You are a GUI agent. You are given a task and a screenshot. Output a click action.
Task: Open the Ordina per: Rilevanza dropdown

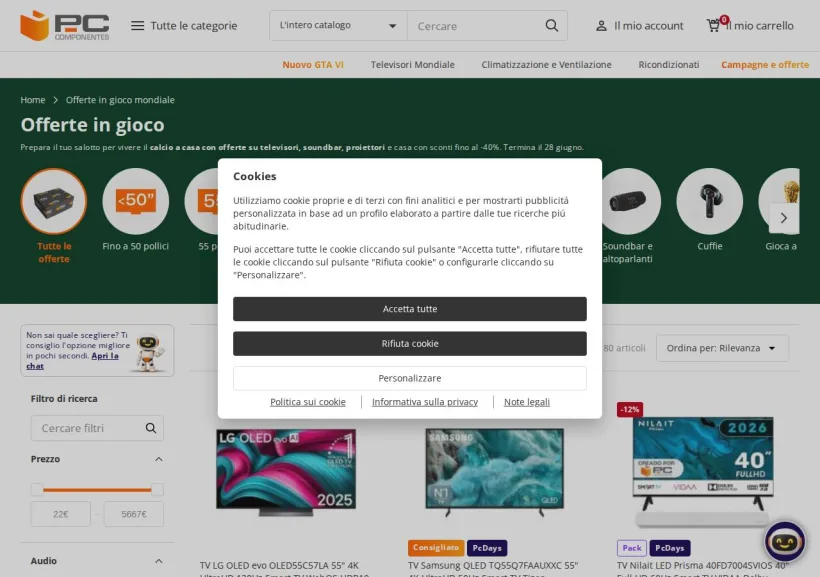pos(722,348)
